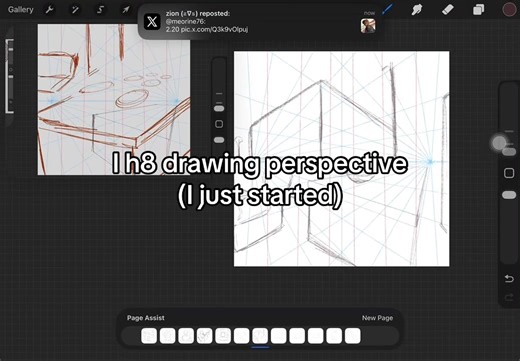
Task: Open the Actions wrench menu
Action: click(x=49, y=10)
